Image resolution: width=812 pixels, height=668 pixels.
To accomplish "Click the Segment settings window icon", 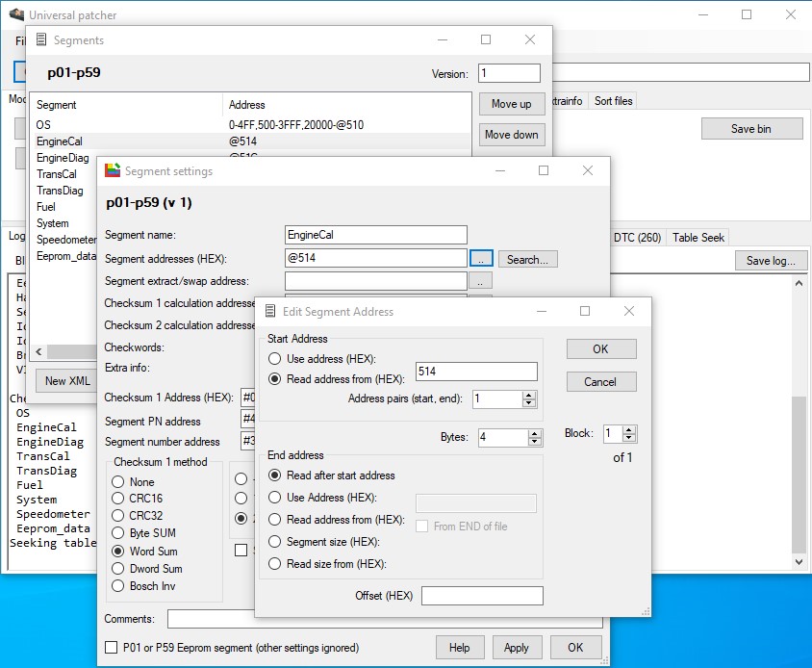I will point(113,170).
